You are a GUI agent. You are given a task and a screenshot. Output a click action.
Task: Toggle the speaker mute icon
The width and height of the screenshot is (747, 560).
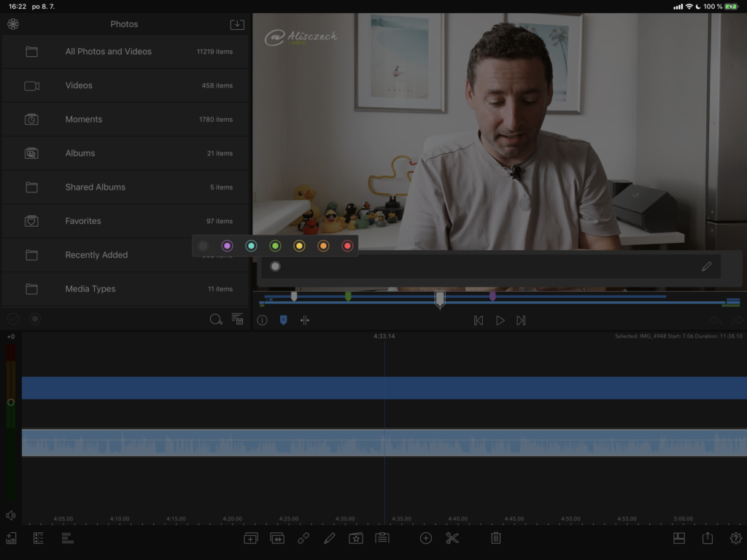(x=10, y=516)
